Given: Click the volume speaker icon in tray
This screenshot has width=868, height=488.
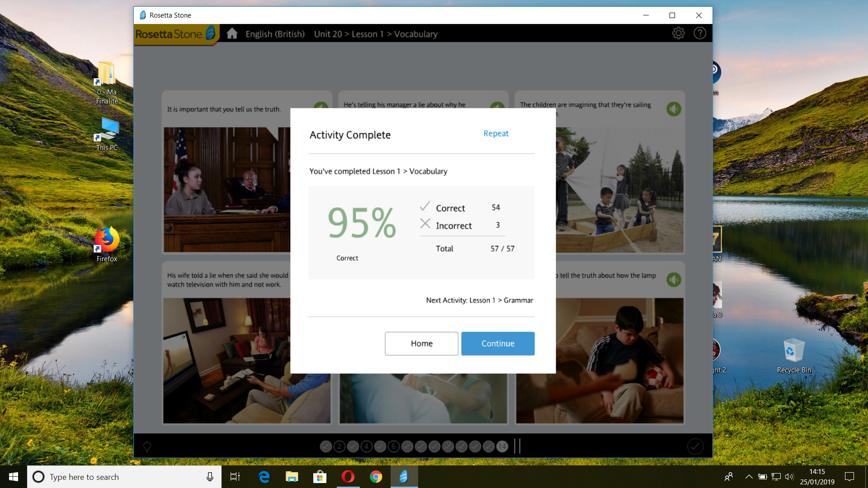Looking at the screenshot, I should click(x=789, y=477).
